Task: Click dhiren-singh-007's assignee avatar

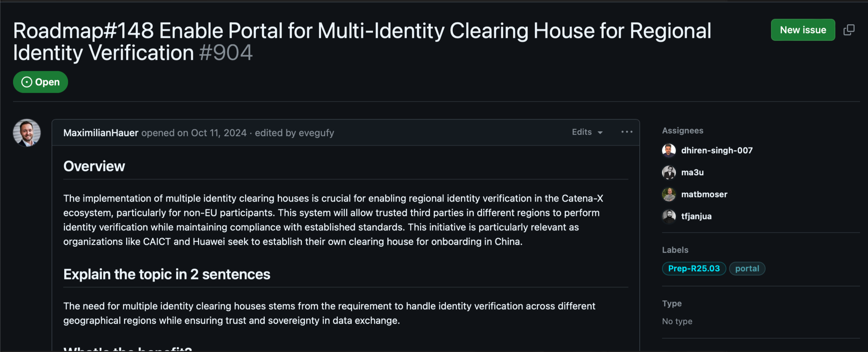Action: [x=669, y=150]
